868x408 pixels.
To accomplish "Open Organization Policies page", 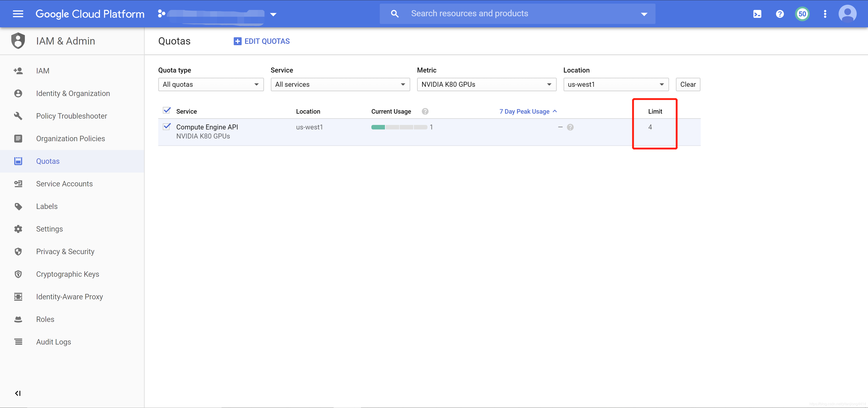I will 72,138.
